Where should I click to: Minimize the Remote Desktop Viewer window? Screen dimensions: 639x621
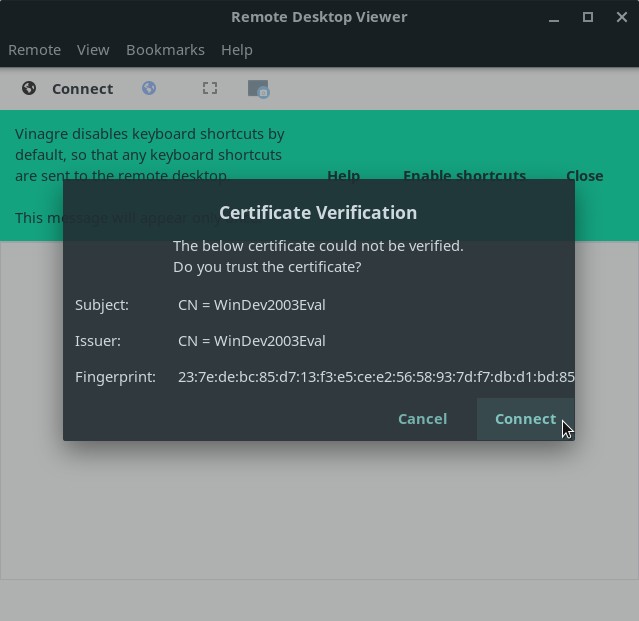555,17
